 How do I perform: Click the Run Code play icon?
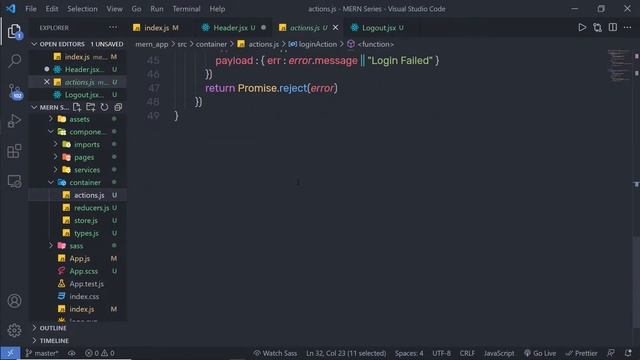point(582,27)
